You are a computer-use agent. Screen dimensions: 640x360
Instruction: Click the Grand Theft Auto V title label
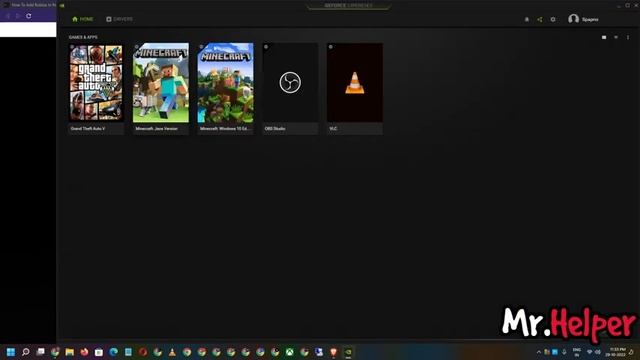coord(88,129)
